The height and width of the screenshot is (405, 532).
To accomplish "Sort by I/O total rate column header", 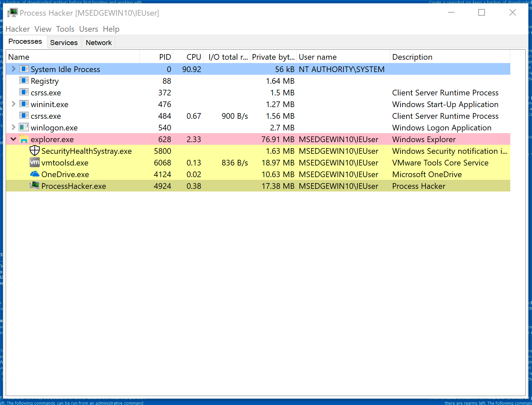I will click(227, 57).
